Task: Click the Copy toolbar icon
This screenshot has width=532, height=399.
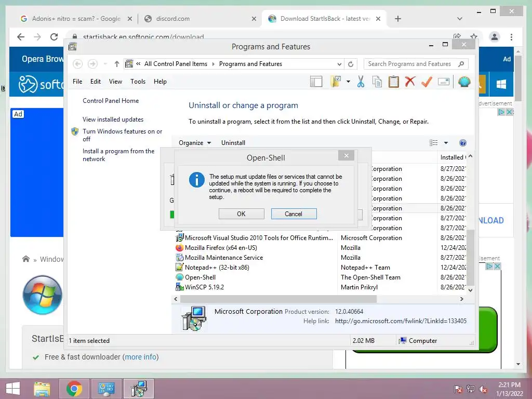Action: [x=377, y=82]
